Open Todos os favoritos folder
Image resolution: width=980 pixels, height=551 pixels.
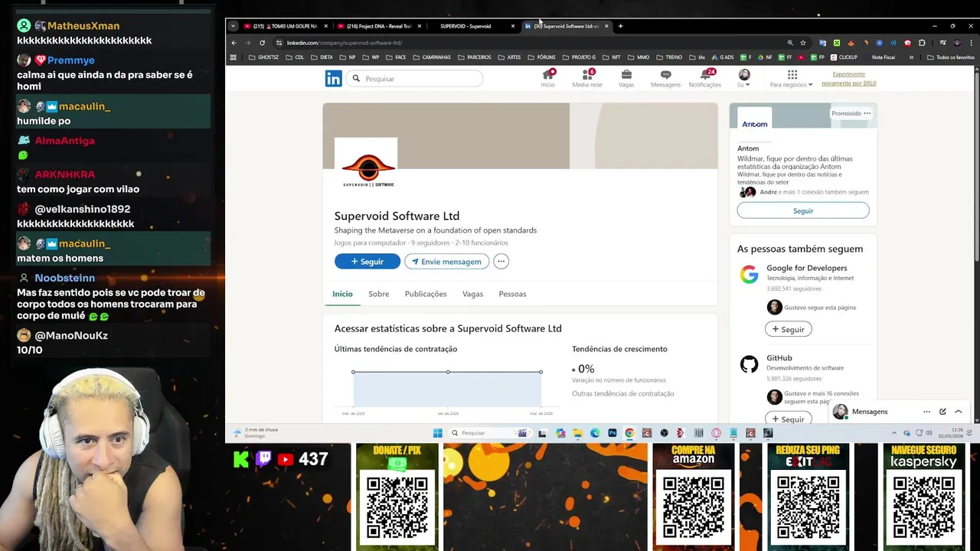coord(951,57)
